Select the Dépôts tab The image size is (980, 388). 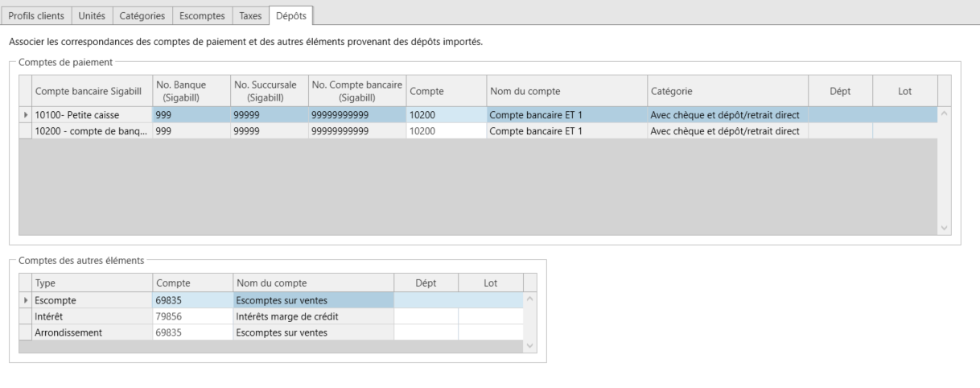pyautogui.click(x=290, y=15)
